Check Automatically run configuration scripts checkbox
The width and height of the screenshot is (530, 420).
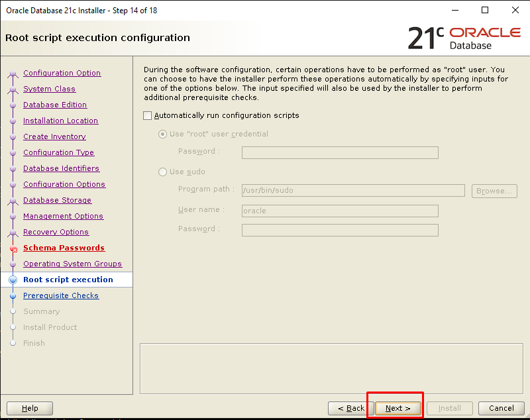pos(147,115)
